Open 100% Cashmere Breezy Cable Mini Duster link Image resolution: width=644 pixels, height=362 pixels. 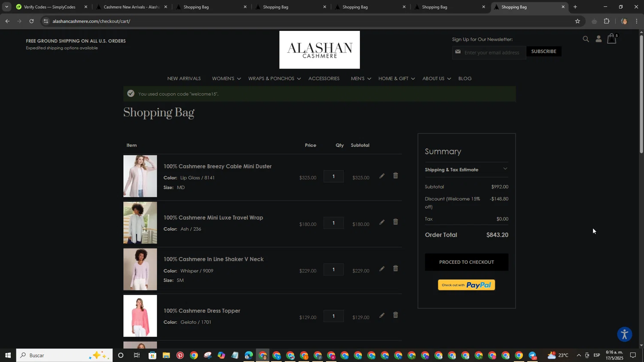217,166
